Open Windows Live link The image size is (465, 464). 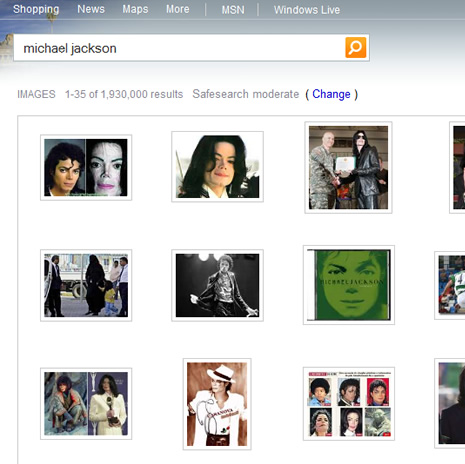[307, 10]
